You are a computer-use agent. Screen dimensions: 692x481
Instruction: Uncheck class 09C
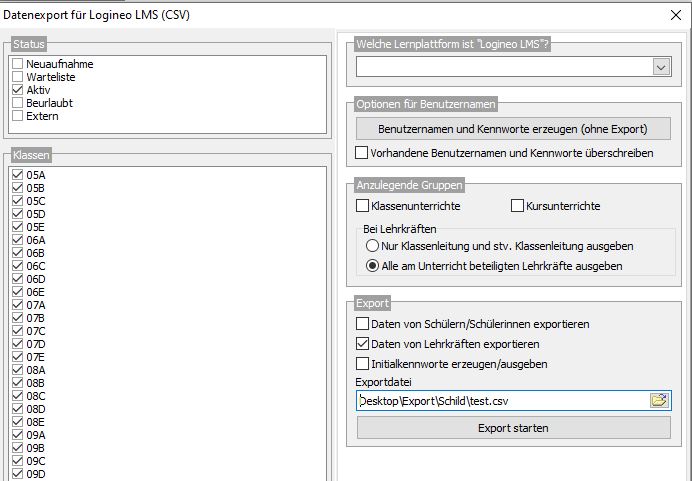click(17, 461)
